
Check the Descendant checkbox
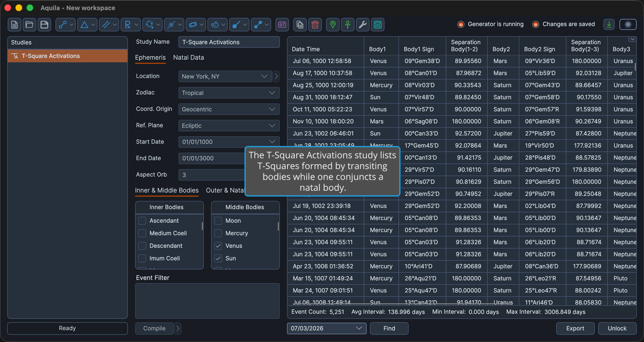(x=142, y=246)
